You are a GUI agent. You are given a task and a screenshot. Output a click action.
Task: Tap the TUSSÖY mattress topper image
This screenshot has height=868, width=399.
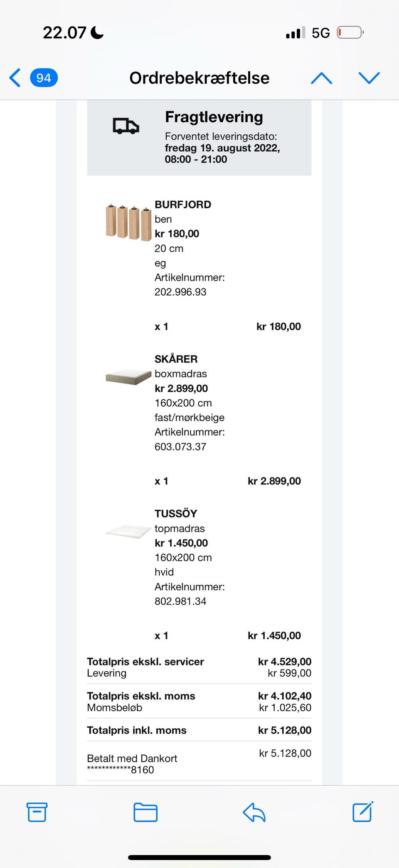click(x=128, y=531)
